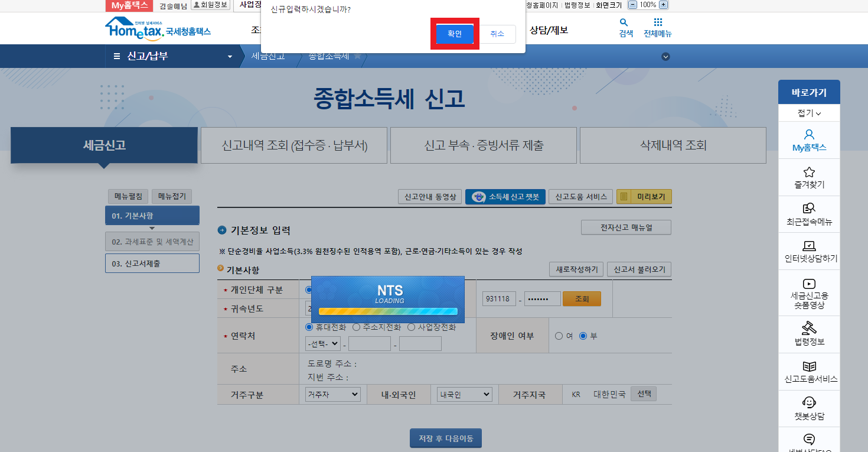Click the 메뉴접기 button

[172, 197]
